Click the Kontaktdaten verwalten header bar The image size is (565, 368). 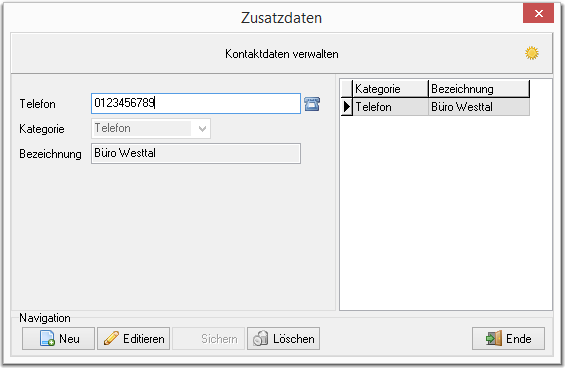coord(281,53)
